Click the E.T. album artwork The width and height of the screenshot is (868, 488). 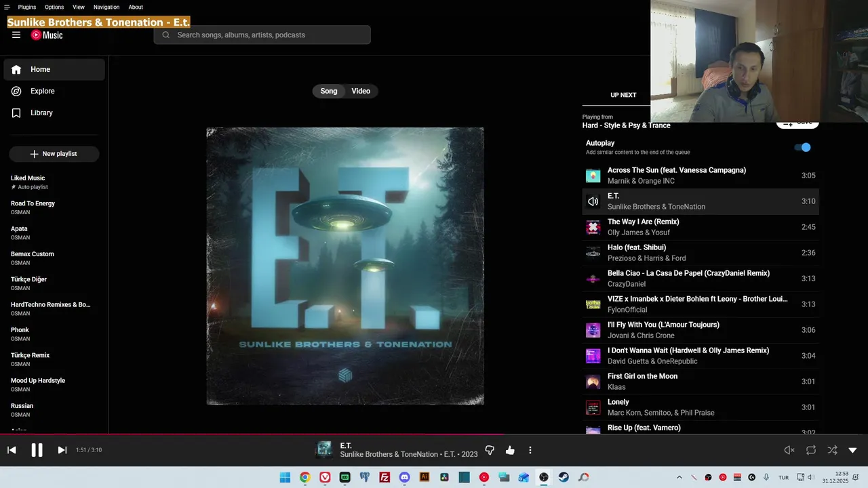point(345,266)
